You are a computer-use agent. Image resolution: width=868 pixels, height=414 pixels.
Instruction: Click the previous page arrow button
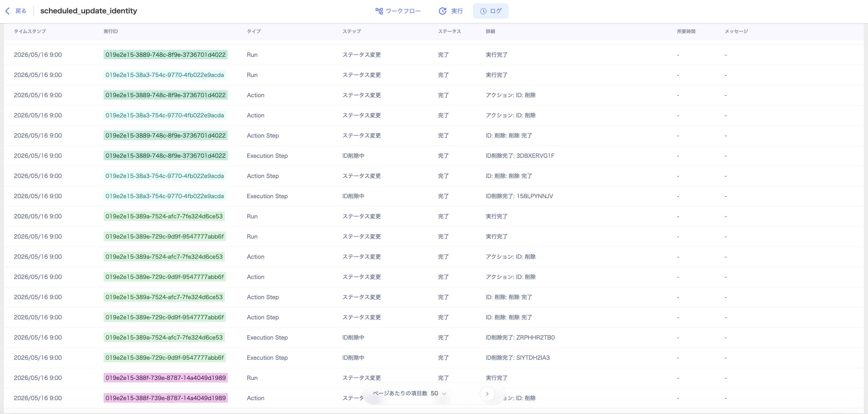pyautogui.click(x=465, y=394)
